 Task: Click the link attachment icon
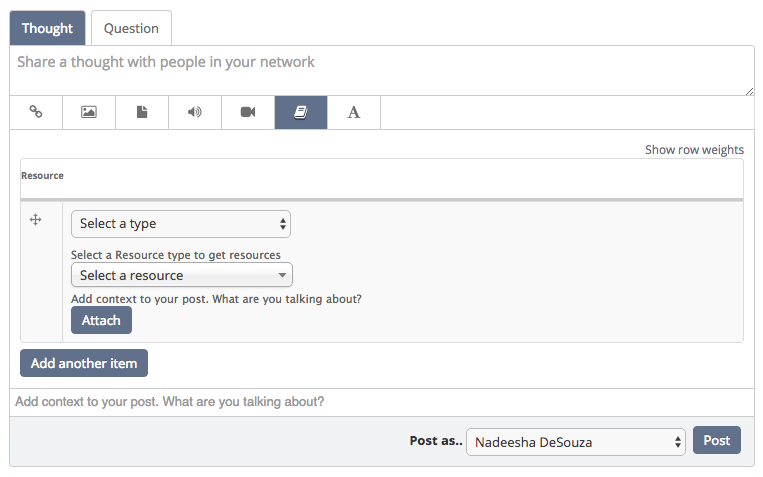(36, 112)
